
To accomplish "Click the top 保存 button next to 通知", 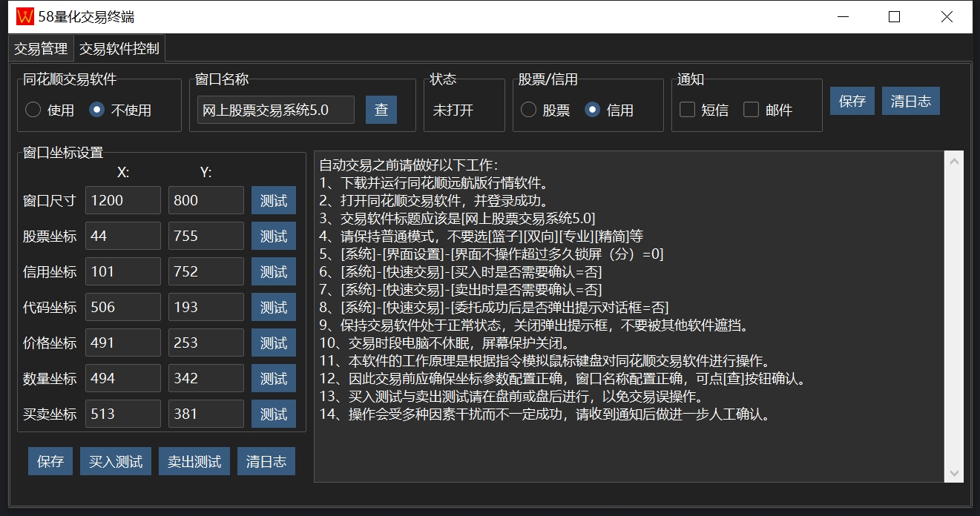I will pyautogui.click(x=852, y=101).
